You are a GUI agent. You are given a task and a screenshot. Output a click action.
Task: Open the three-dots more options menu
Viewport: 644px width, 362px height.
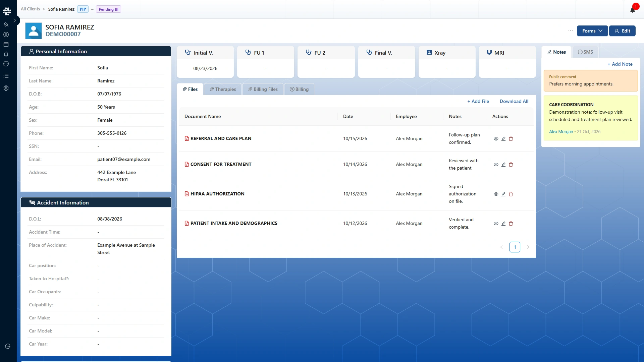pyautogui.click(x=571, y=31)
